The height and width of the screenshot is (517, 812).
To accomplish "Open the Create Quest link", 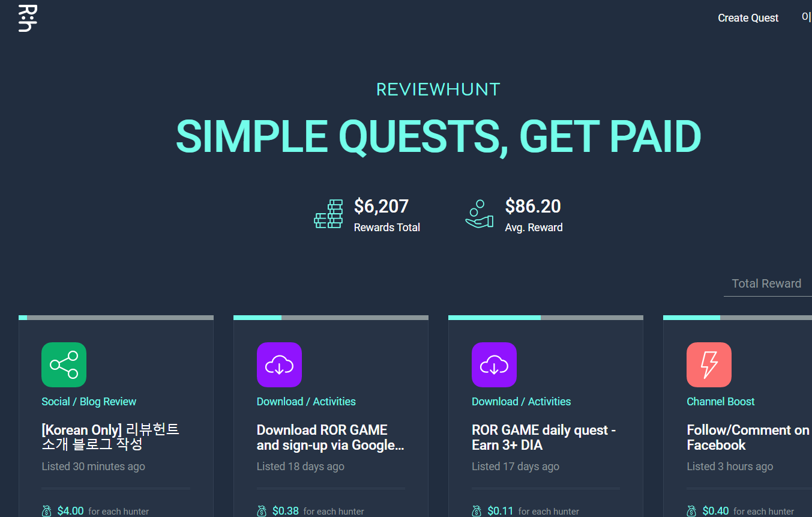I will (x=748, y=18).
